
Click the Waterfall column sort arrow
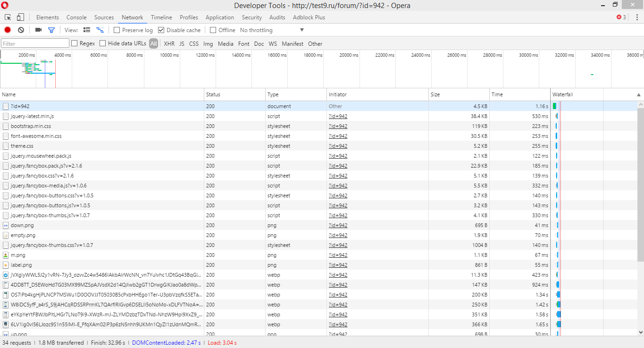[639, 95]
